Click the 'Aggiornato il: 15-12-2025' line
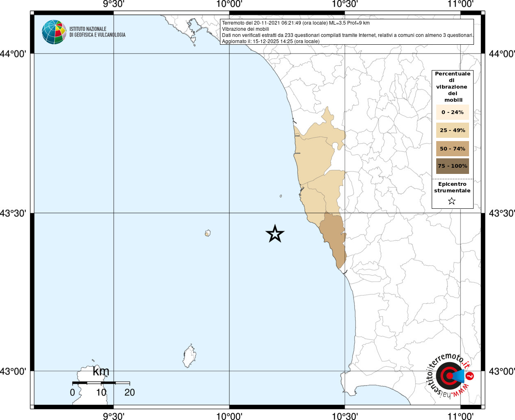Screen dimensions: 515x420 tap(270, 41)
